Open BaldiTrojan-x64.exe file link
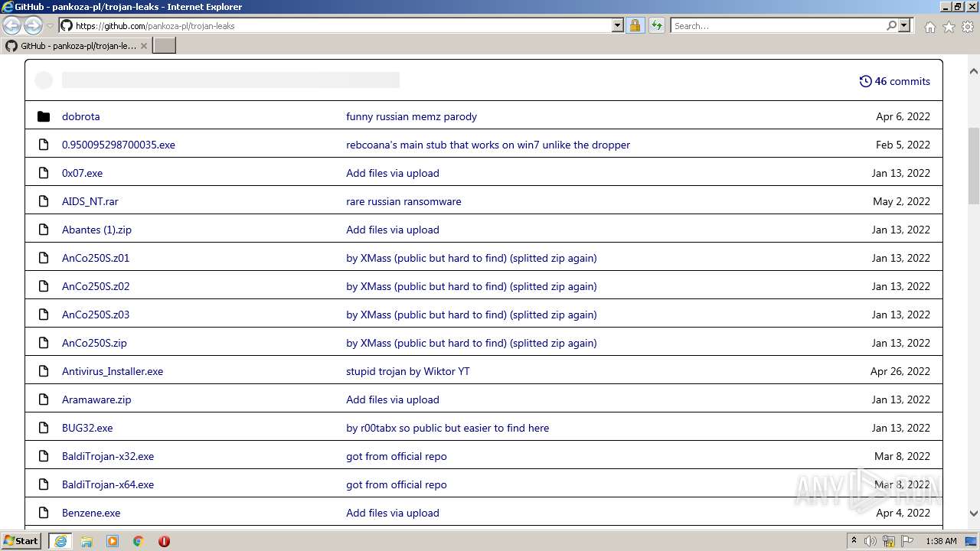The width and height of the screenshot is (980, 551). click(108, 484)
